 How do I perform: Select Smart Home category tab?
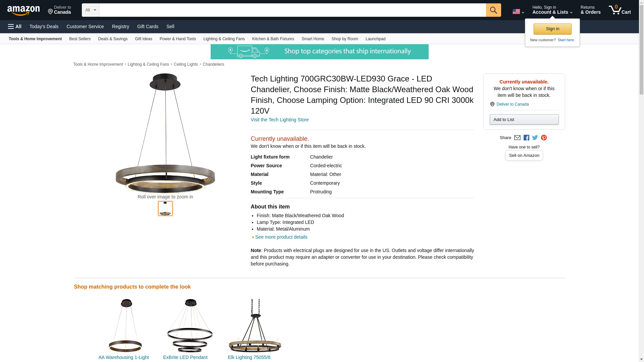tap(313, 39)
